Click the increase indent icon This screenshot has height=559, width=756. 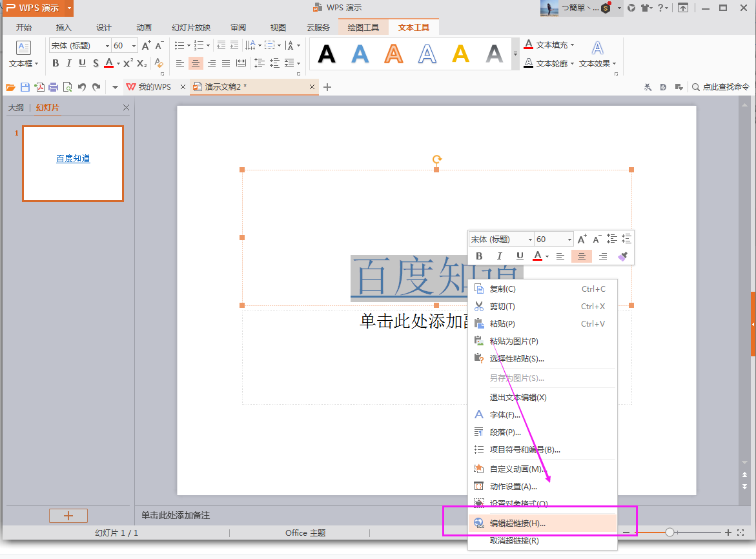(234, 45)
